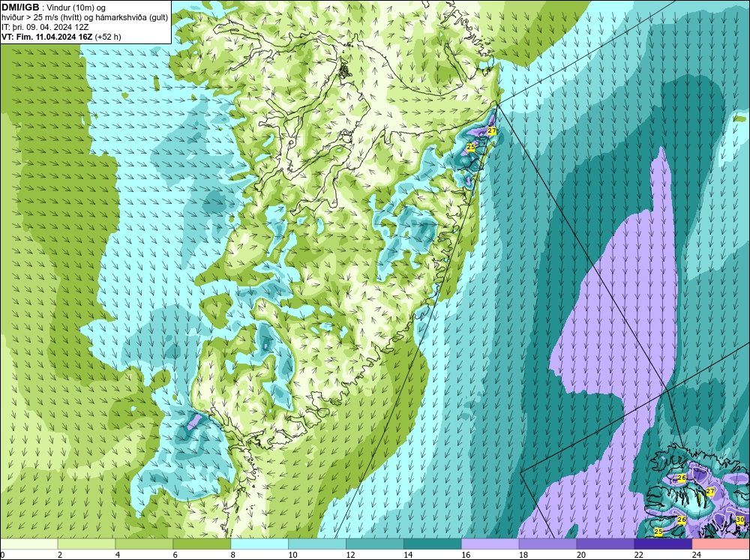Click the legend scale value 8
The width and height of the screenshot is (750, 560).
(x=233, y=555)
